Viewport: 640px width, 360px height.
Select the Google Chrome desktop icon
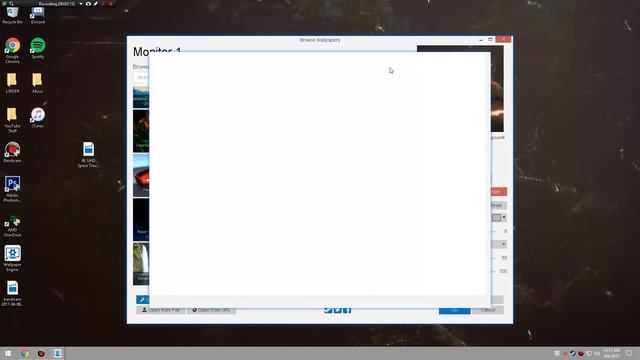12,50
